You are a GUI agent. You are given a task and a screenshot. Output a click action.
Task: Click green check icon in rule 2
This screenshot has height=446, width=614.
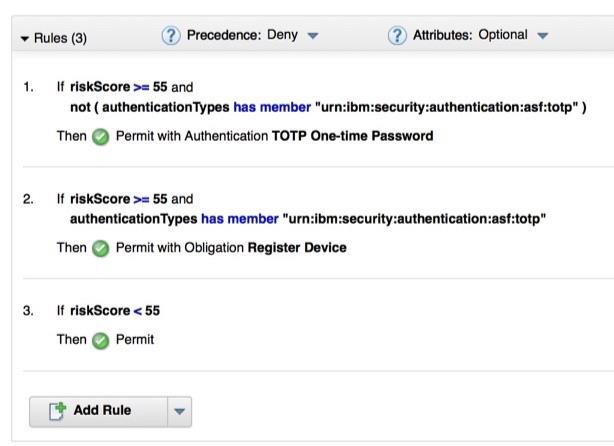[x=100, y=248]
